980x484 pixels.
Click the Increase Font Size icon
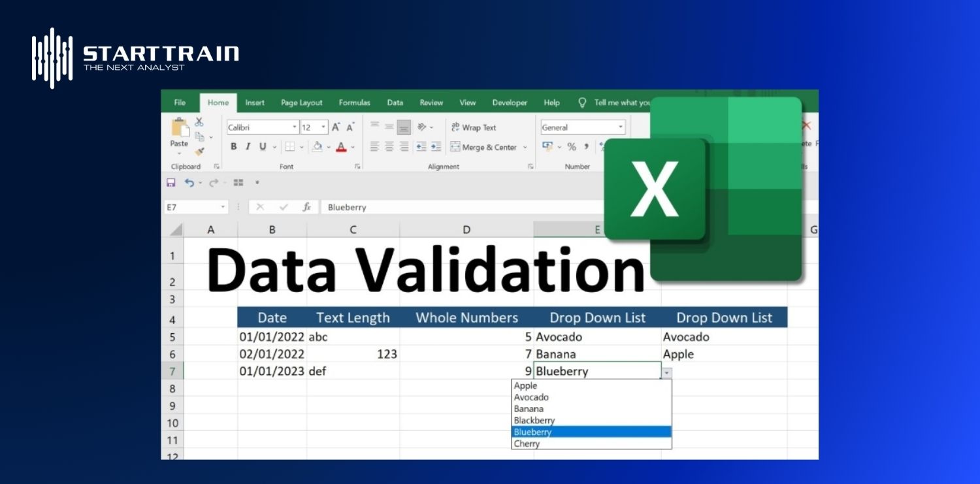(335, 126)
